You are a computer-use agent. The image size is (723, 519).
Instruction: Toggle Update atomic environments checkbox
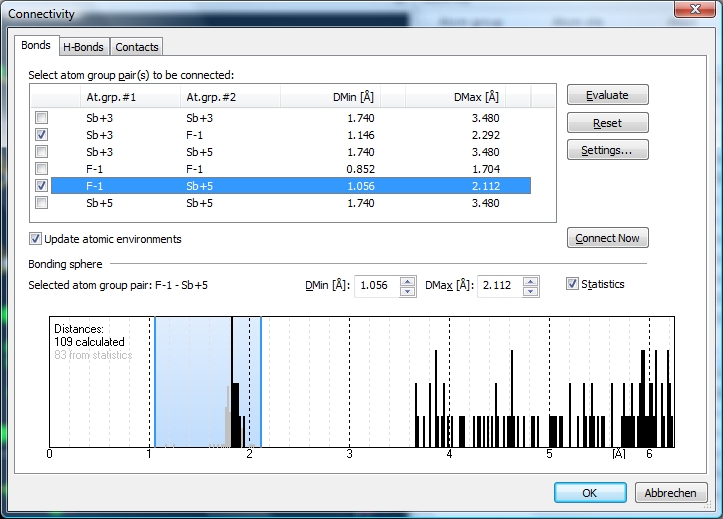(x=36, y=239)
